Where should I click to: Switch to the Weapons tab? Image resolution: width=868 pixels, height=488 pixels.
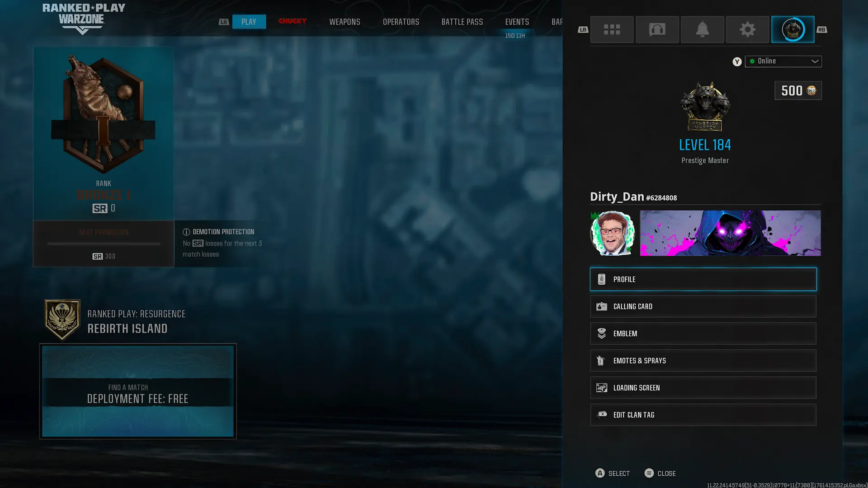click(344, 22)
